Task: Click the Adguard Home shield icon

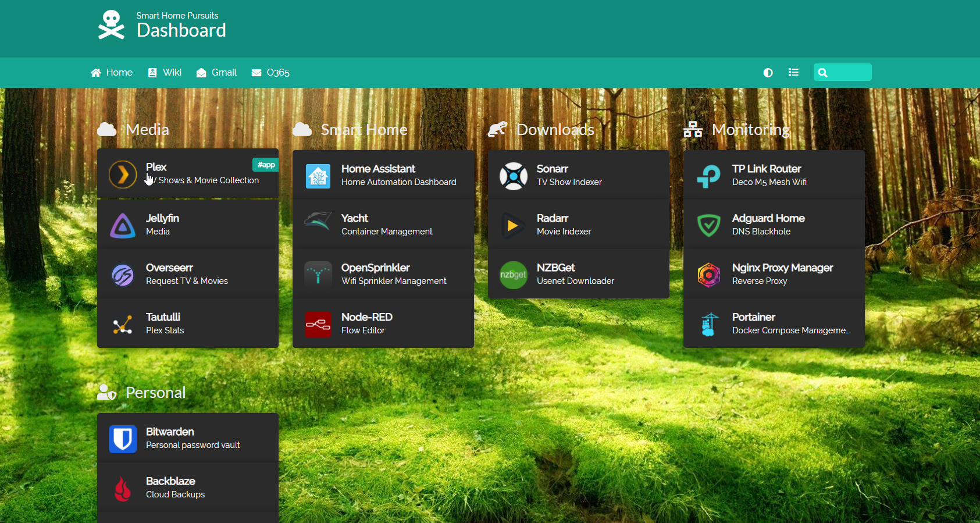Action: coord(709,225)
